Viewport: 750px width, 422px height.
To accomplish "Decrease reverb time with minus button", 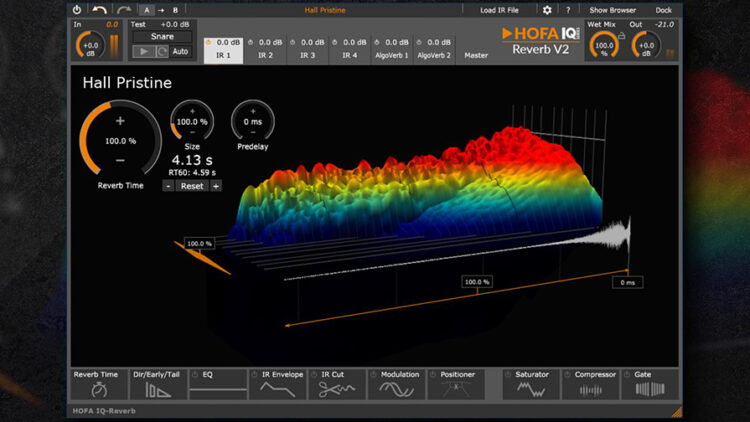I will click(168, 186).
